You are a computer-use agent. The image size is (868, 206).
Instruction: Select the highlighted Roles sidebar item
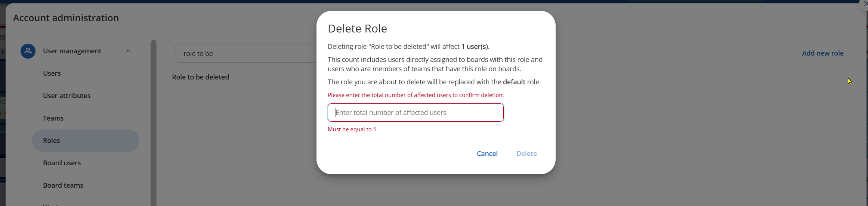coord(85,141)
